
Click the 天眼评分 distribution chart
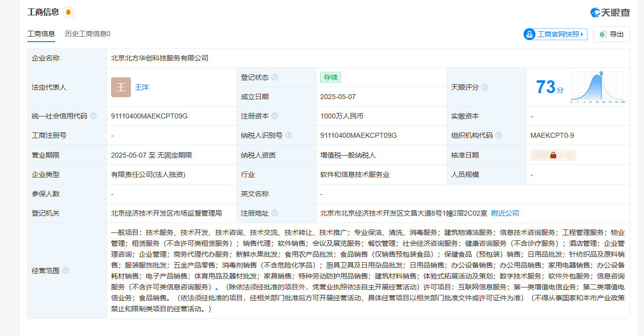click(x=597, y=87)
